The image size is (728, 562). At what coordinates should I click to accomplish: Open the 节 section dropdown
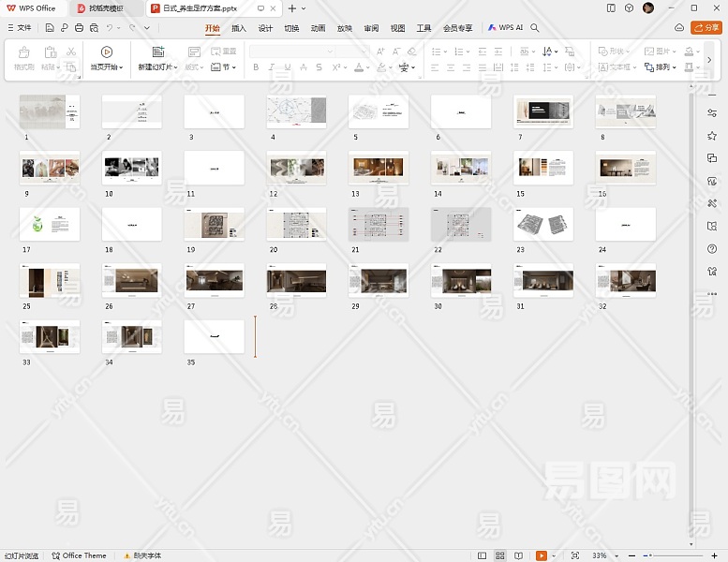(x=223, y=67)
